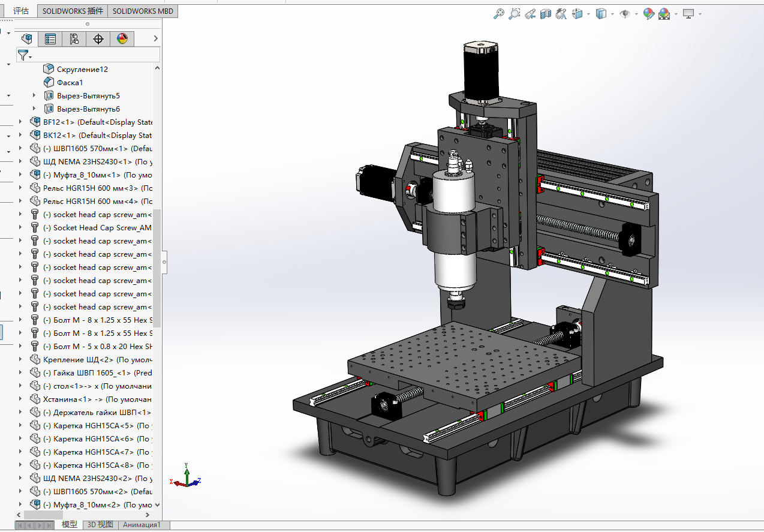Select the Zoom to Area tool

(514, 14)
